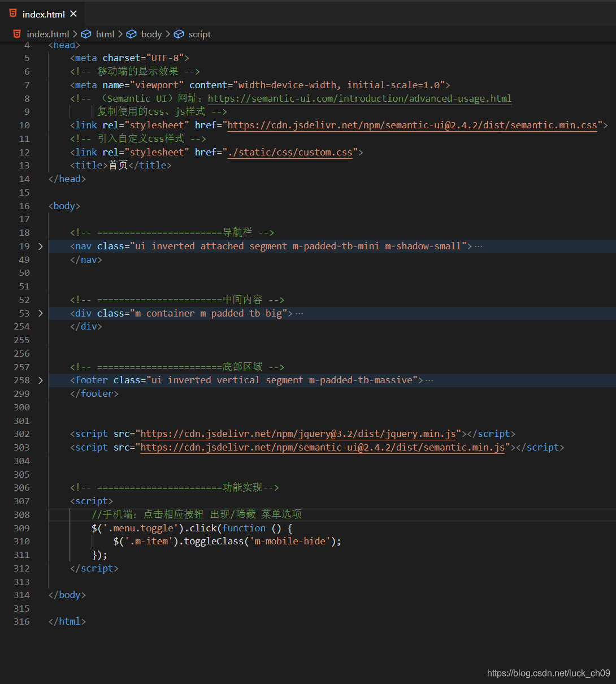Open the semantic.min.js CDN link

click(322, 447)
